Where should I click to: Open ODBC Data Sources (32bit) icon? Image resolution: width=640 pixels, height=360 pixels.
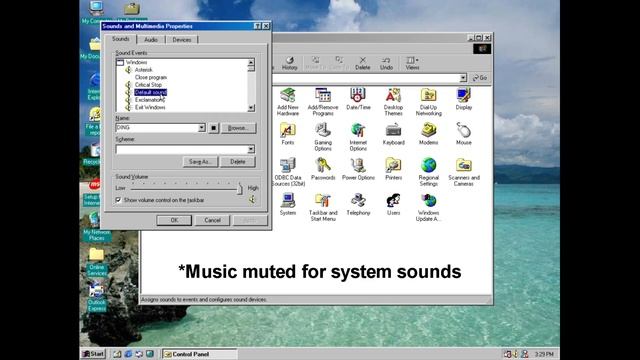[288, 172]
